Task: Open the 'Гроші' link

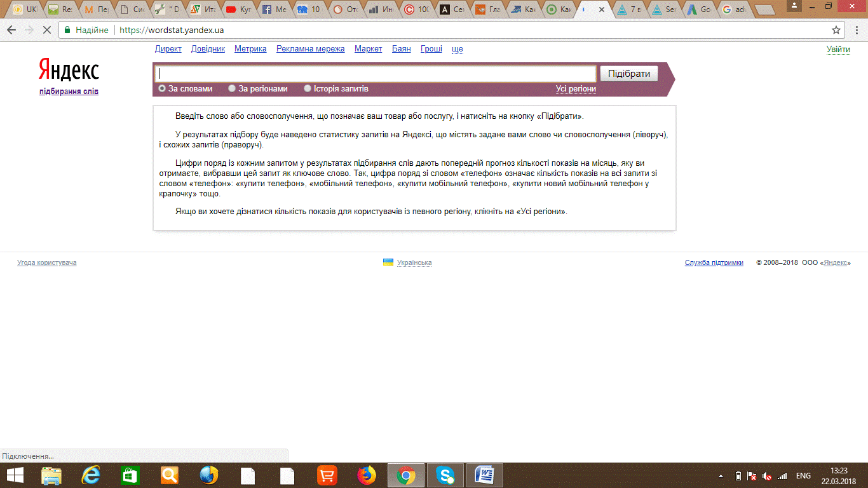Action: point(431,49)
